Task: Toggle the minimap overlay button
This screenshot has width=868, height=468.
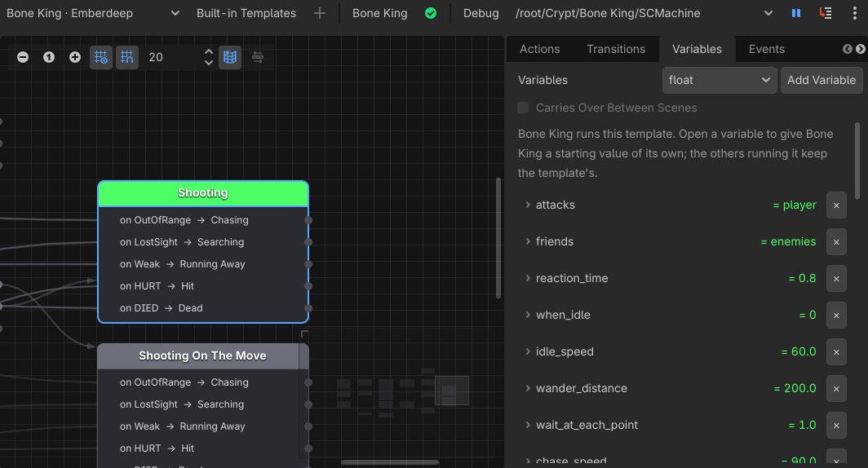Action: [230, 57]
